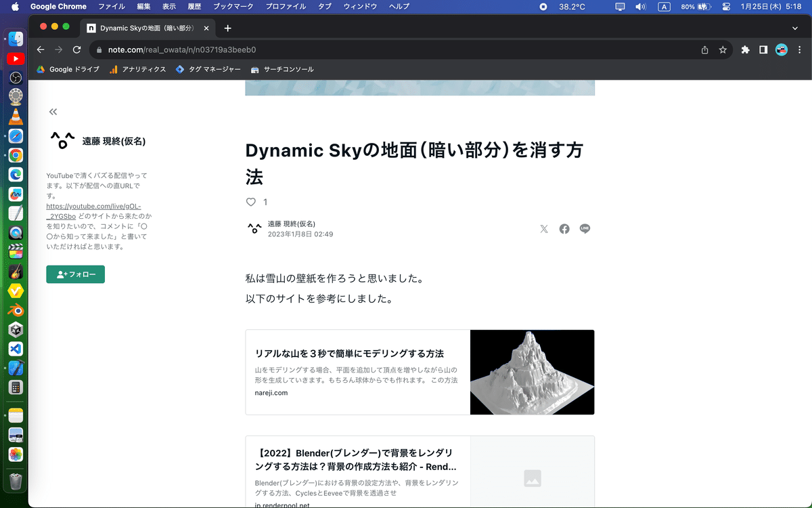Open the Calculator from the dock
Image resolution: width=812 pixels, height=508 pixels.
point(16,388)
